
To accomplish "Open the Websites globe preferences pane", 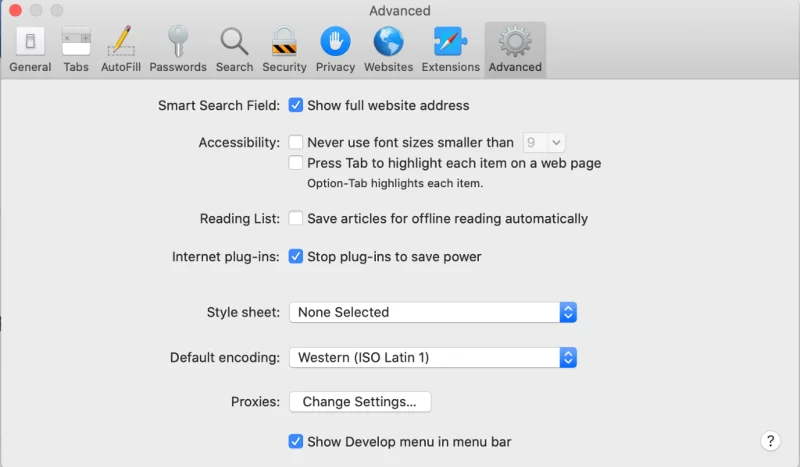I will [388, 50].
